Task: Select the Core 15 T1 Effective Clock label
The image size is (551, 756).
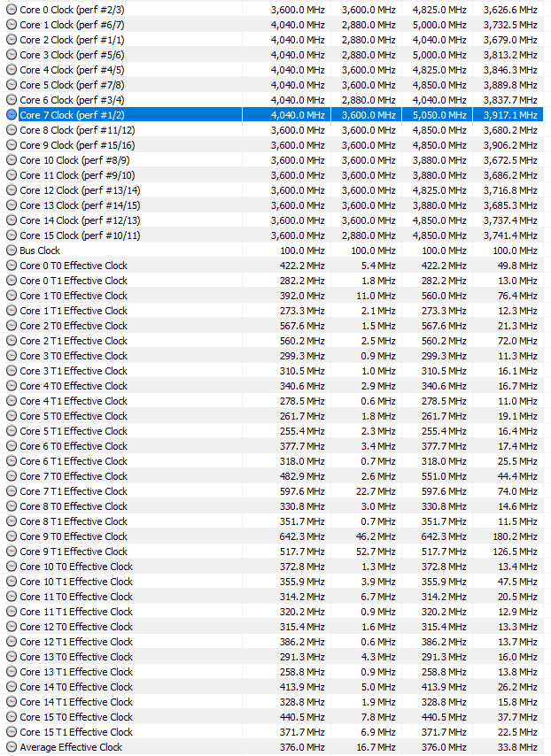Action: (76, 732)
